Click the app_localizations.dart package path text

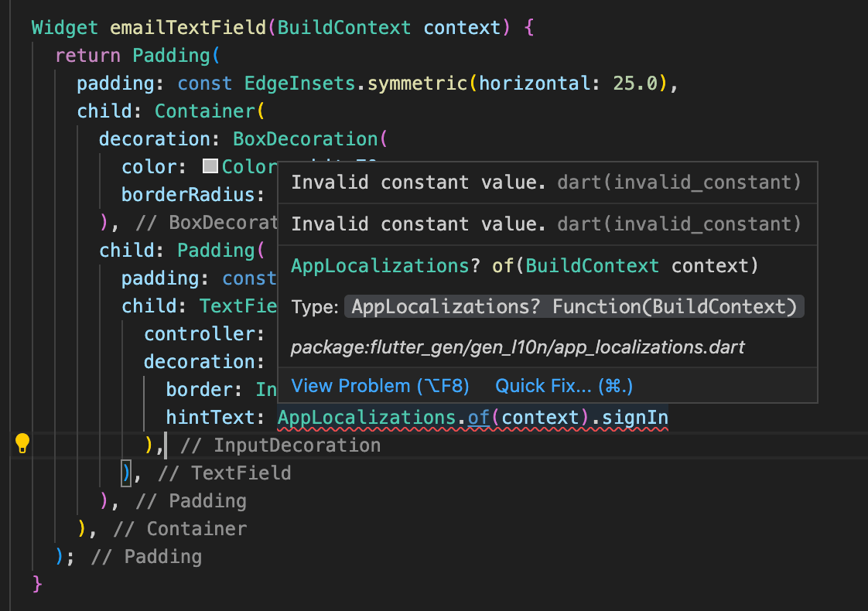[518, 347]
